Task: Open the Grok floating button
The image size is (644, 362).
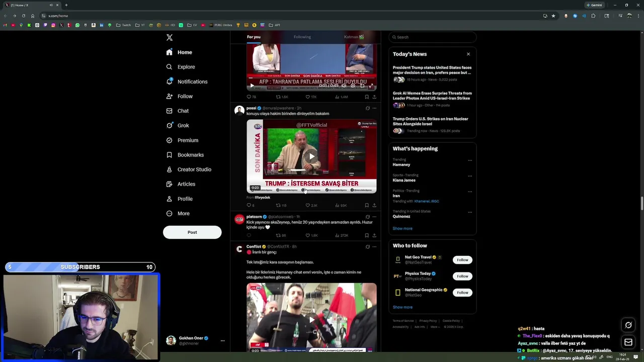Action: coord(628,325)
